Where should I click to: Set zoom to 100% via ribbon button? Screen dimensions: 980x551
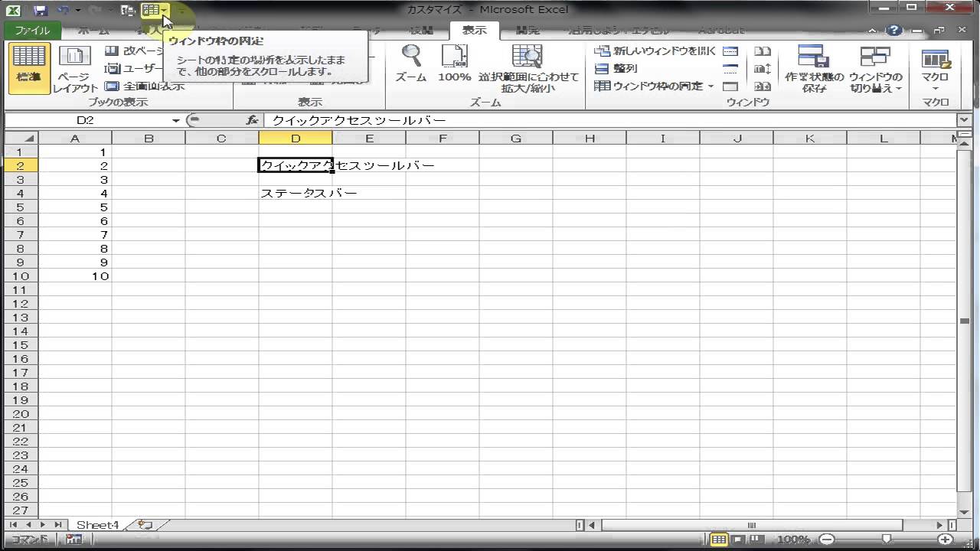tap(455, 64)
